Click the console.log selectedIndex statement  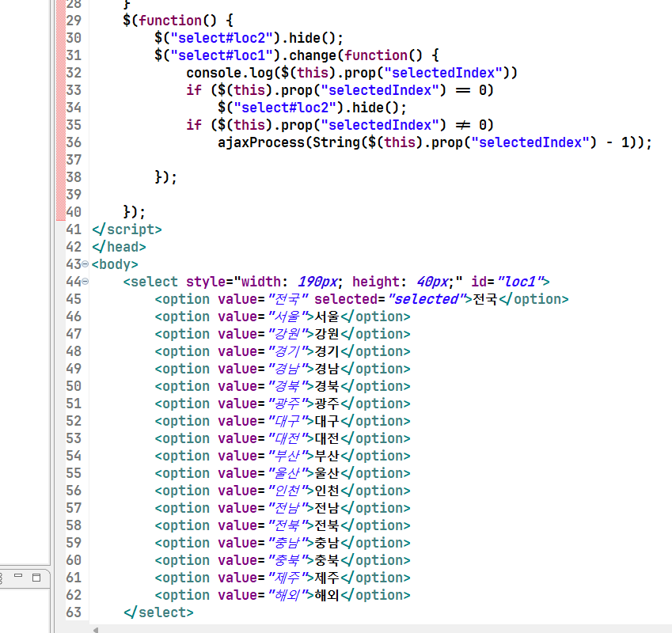352,73
